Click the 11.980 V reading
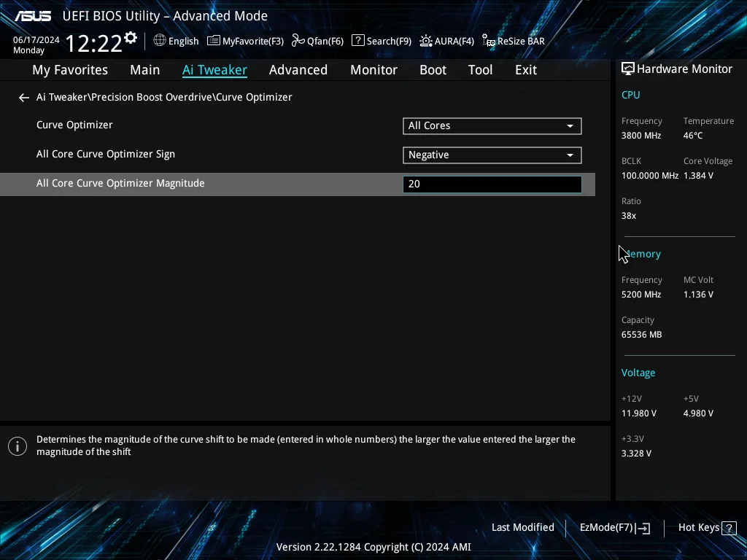Image resolution: width=747 pixels, height=560 pixels. point(639,413)
